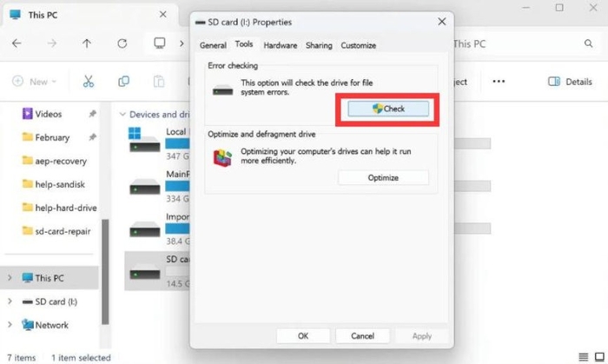This screenshot has width=608, height=364.
Task: Click the Paste clipboard icon
Action: [x=159, y=82]
